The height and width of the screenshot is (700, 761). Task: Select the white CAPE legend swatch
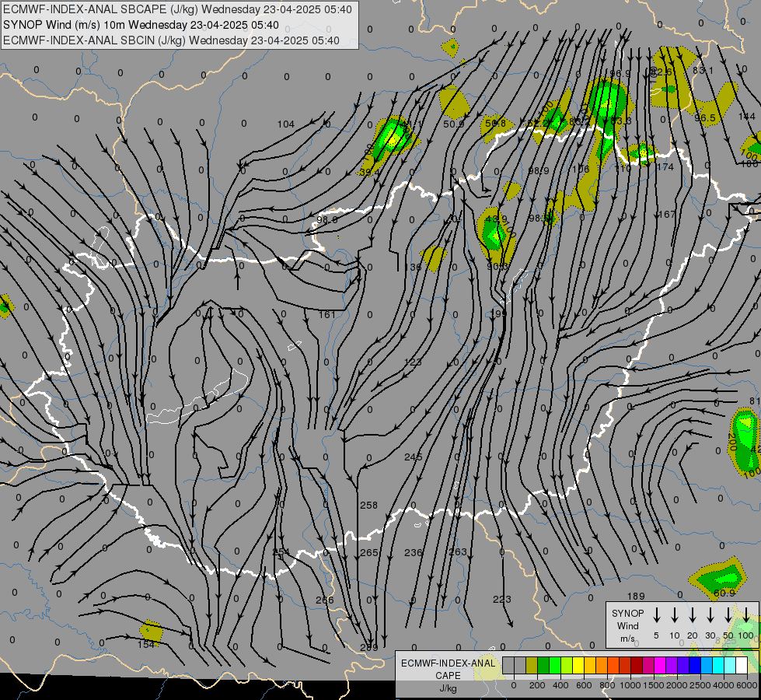pyautogui.click(x=741, y=666)
